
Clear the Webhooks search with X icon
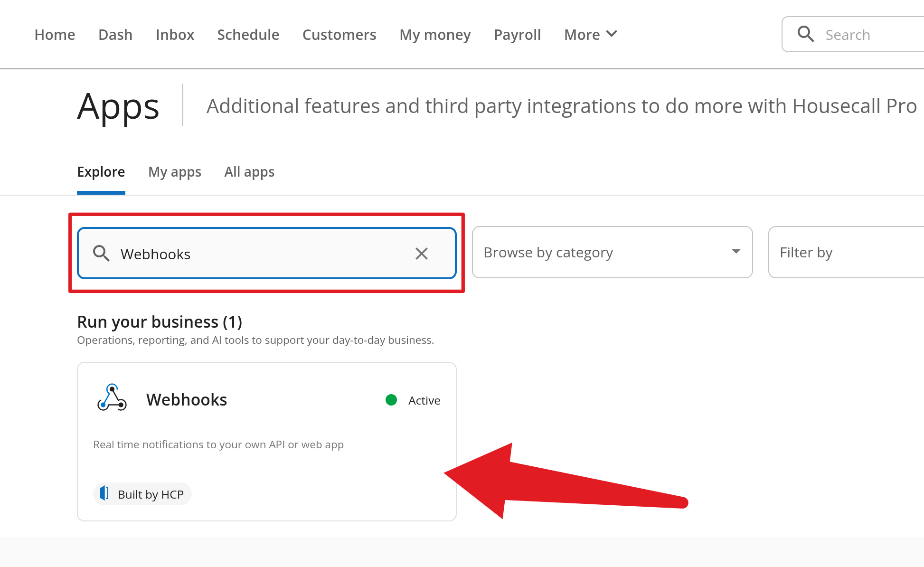tap(421, 254)
